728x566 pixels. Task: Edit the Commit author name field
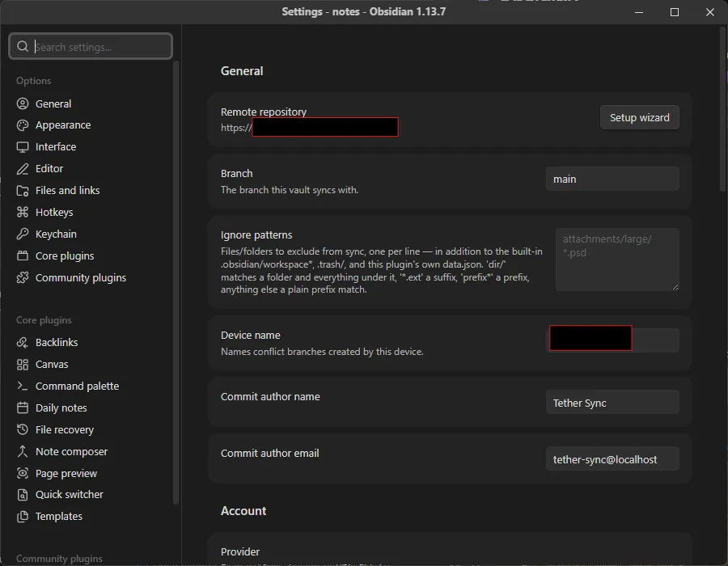(x=612, y=403)
